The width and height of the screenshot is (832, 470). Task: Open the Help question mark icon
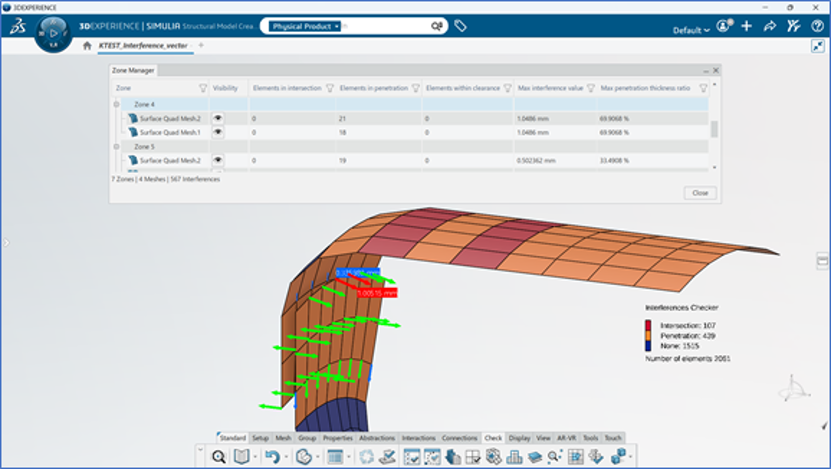click(x=817, y=26)
